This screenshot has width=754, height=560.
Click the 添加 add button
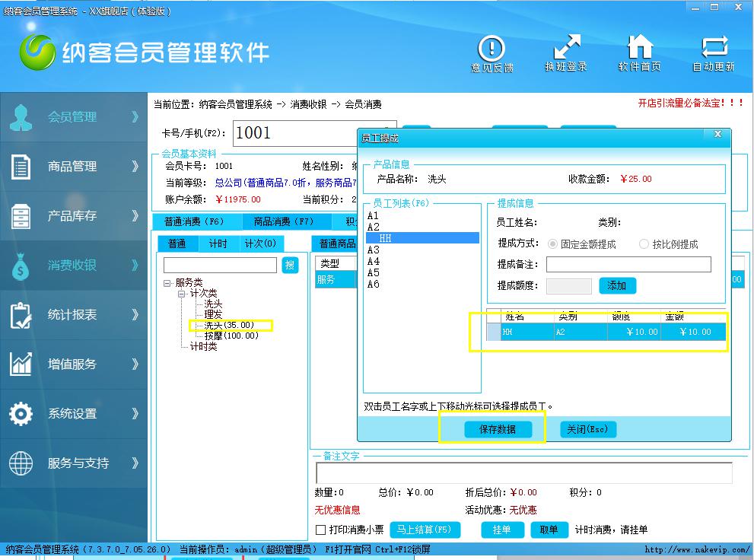pos(617,286)
